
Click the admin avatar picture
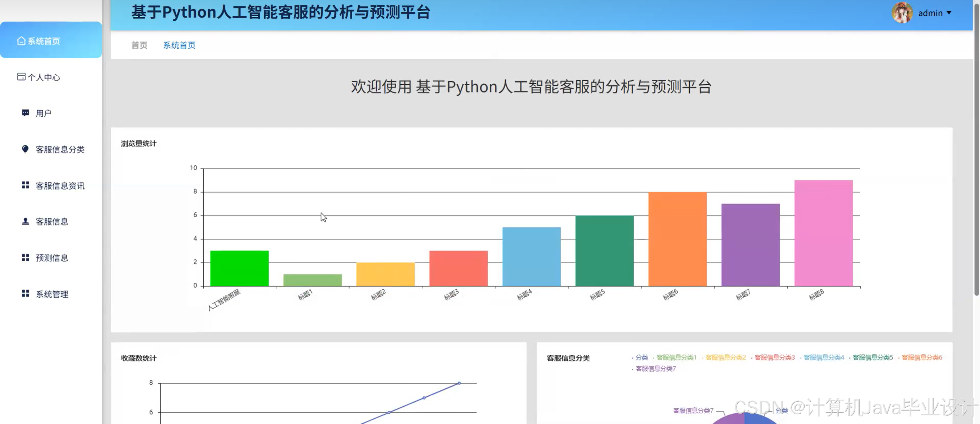pyautogui.click(x=902, y=13)
